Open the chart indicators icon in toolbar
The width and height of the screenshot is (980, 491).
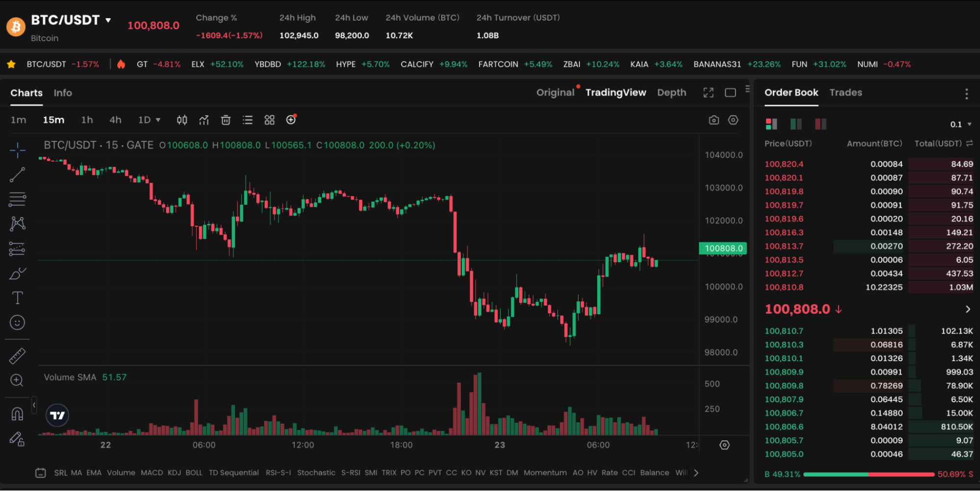click(x=204, y=120)
